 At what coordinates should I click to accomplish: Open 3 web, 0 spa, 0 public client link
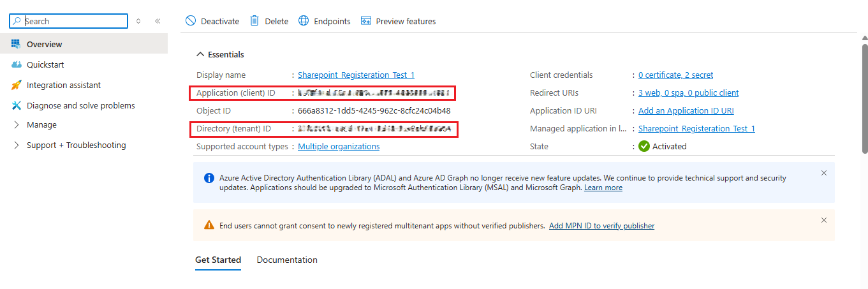(688, 93)
